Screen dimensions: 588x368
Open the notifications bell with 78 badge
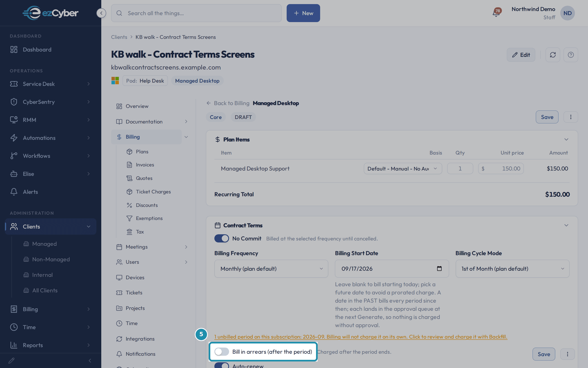(x=496, y=13)
